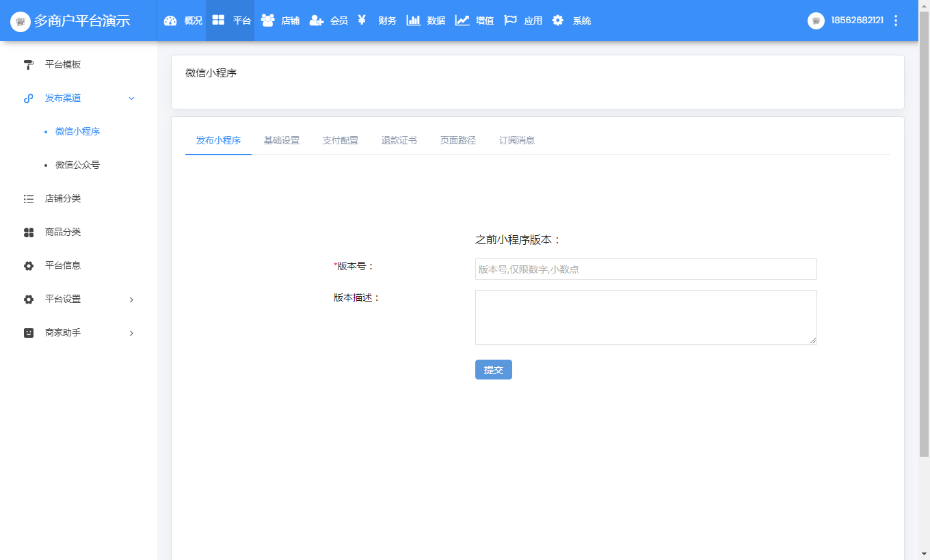Click the 多商户平台演示 title

pos(82,21)
